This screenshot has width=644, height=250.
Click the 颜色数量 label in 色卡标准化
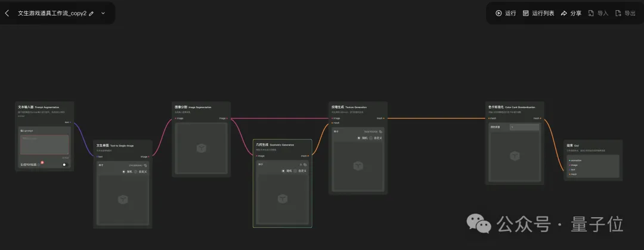tap(494, 128)
